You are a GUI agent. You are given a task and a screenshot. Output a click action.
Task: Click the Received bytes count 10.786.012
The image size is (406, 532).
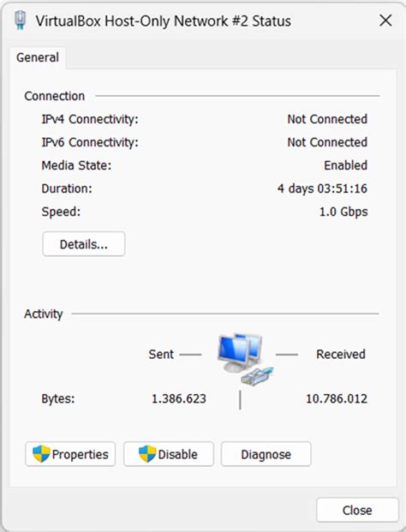(x=337, y=398)
